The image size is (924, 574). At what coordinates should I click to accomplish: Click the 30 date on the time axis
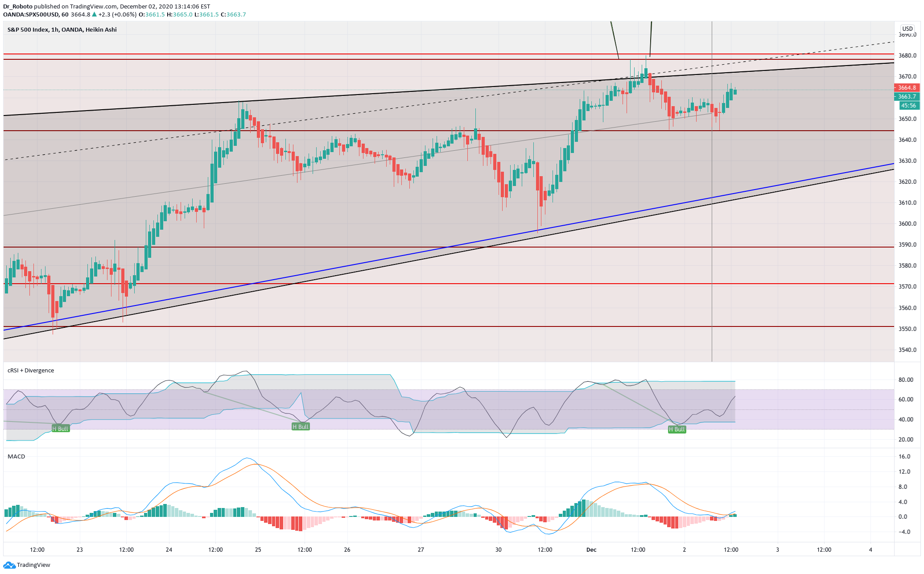(498, 550)
